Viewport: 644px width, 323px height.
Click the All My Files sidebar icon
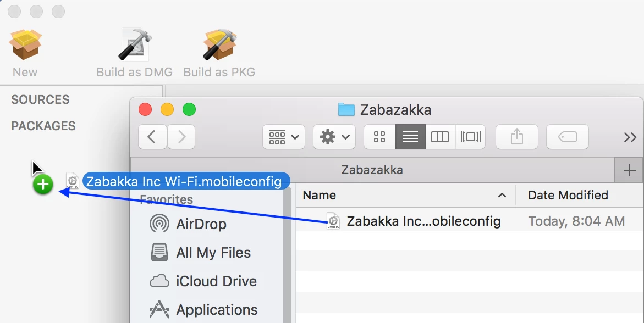[x=159, y=252]
